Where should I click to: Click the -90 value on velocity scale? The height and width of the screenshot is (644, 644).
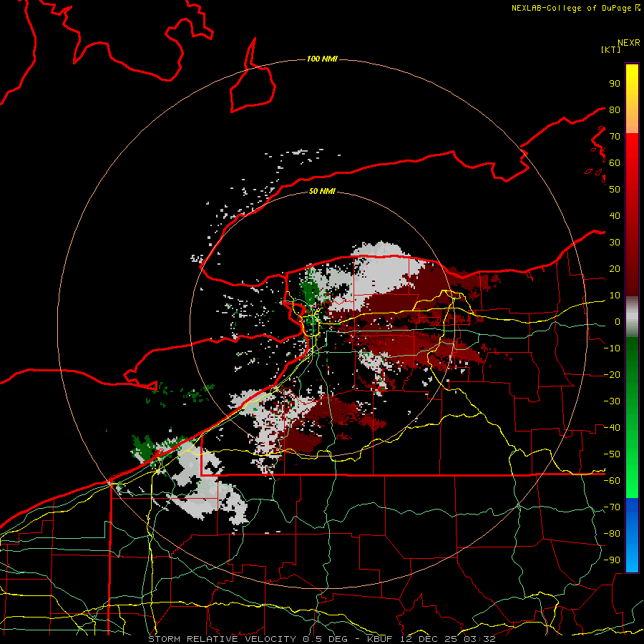[x=612, y=560]
